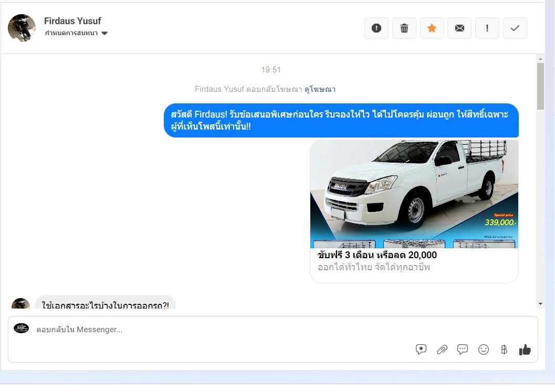Open the speech bubble with dots icon
Viewport: 555px width, 392px height.
[x=463, y=349]
